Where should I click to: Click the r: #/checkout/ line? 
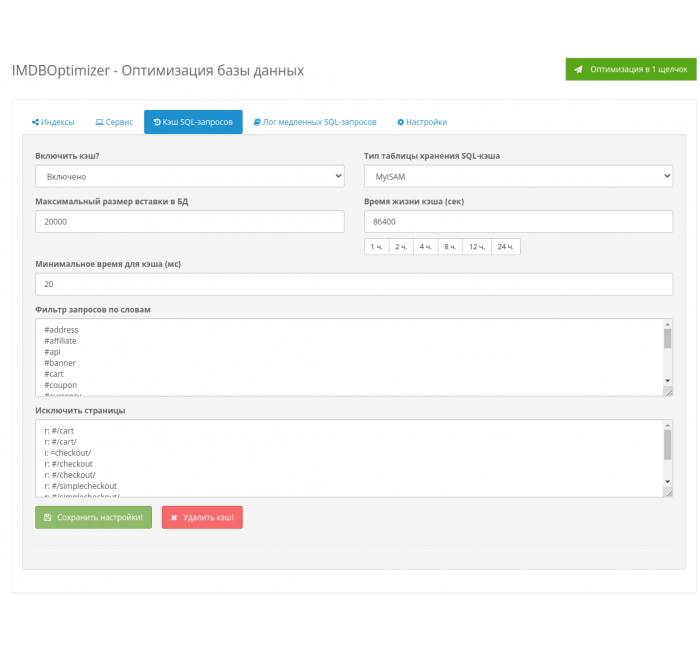tap(70, 475)
